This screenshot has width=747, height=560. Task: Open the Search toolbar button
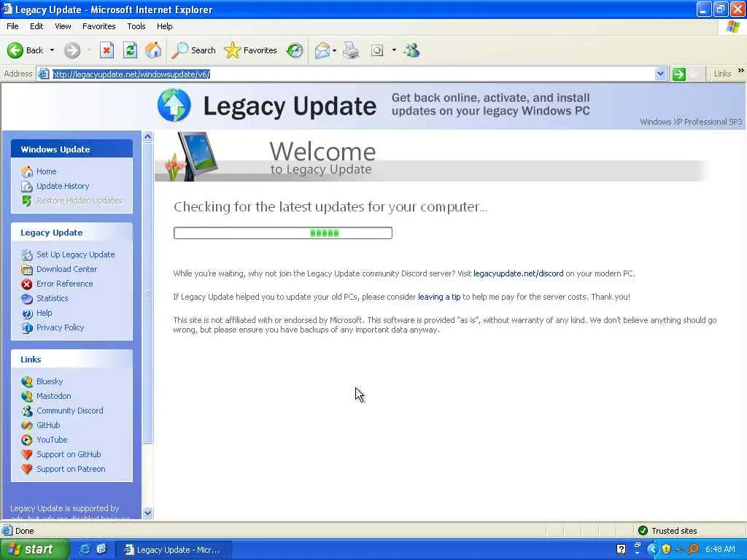(x=193, y=50)
